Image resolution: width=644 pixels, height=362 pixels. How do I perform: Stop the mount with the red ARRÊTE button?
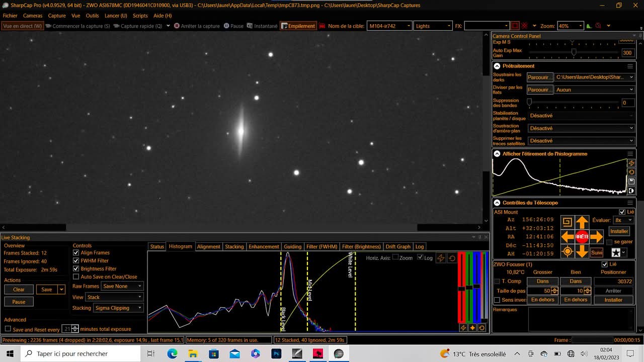pyautogui.click(x=582, y=237)
